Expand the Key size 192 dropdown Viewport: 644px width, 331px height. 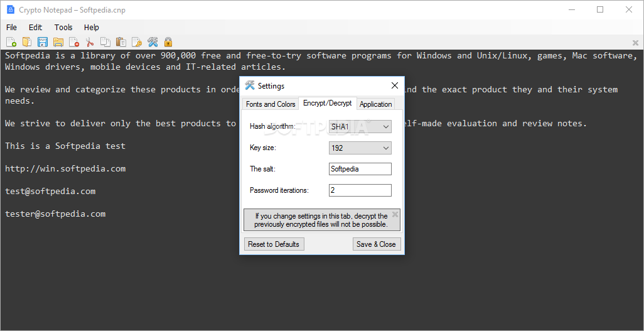tap(360, 148)
